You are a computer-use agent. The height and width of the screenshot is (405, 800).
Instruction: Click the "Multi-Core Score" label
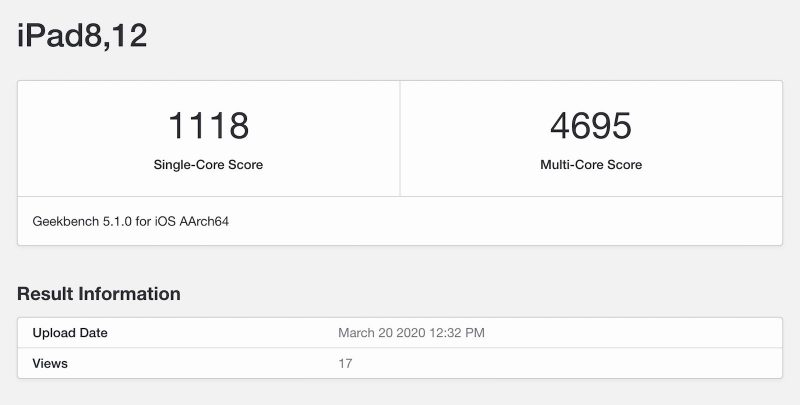[590, 164]
